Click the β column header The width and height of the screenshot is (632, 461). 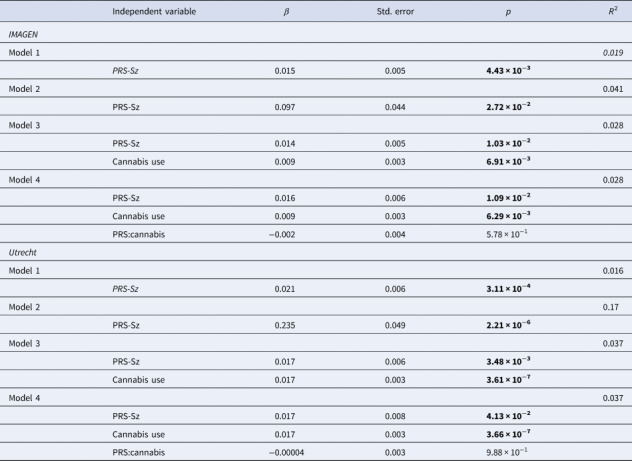pyautogui.click(x=286, y=12)
